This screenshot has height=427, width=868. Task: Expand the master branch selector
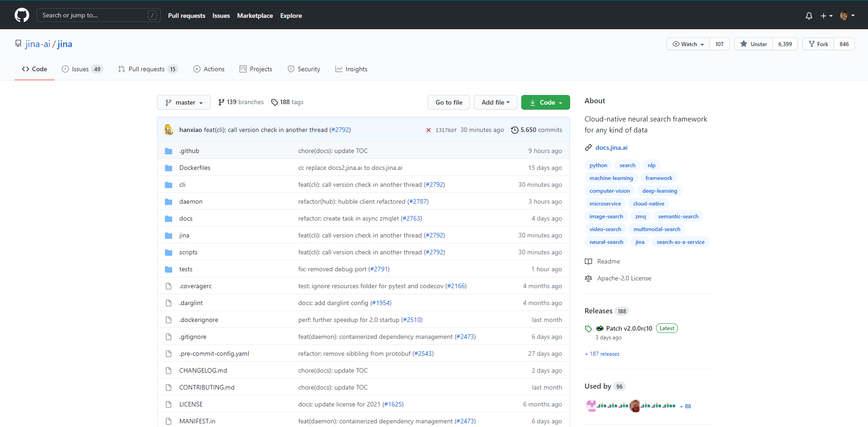pos(184,102)
